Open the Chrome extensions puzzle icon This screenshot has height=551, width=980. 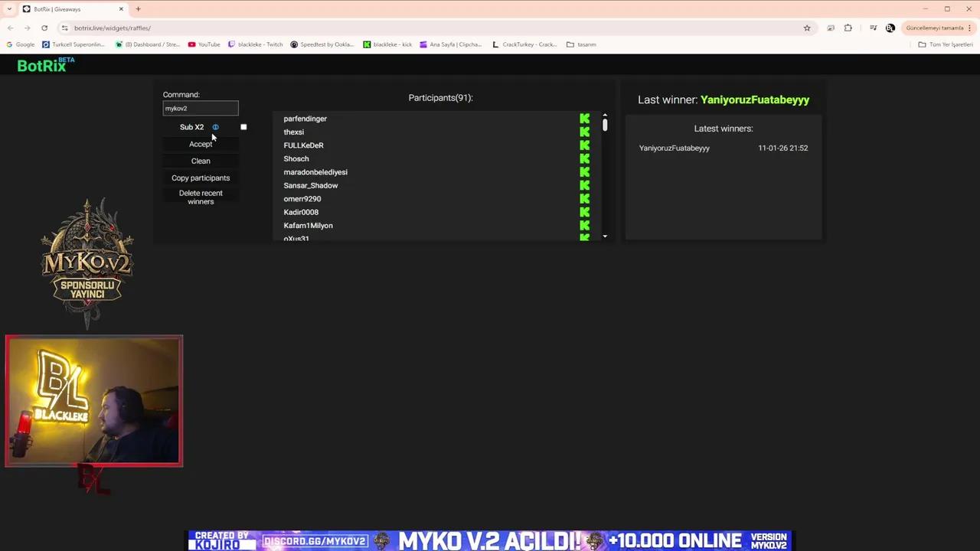point(848,28)
